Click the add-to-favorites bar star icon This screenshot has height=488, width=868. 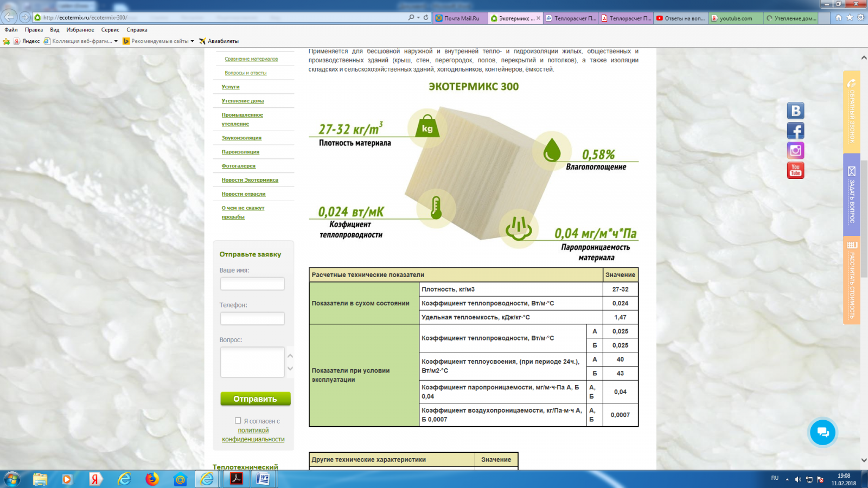pos(7,41)
